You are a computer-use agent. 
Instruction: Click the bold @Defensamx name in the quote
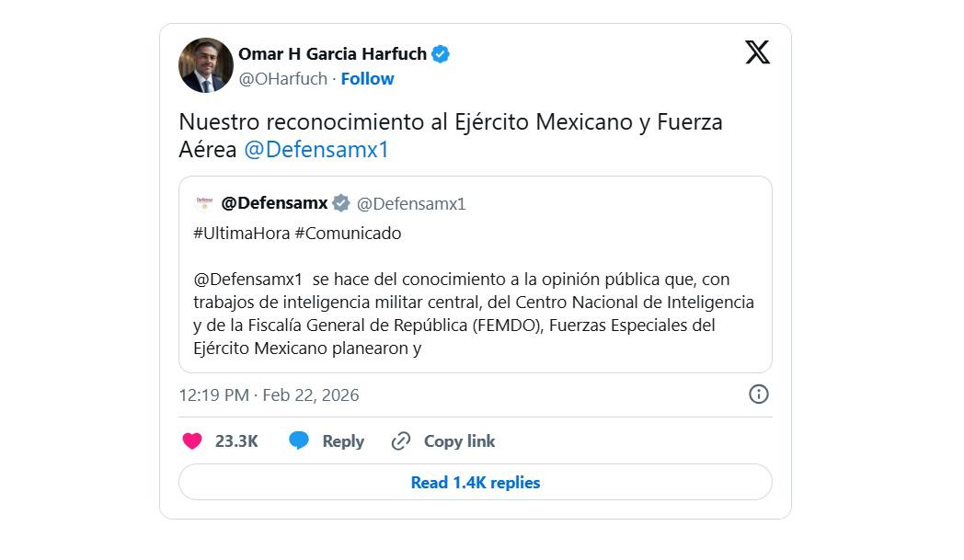pos(274,203)
